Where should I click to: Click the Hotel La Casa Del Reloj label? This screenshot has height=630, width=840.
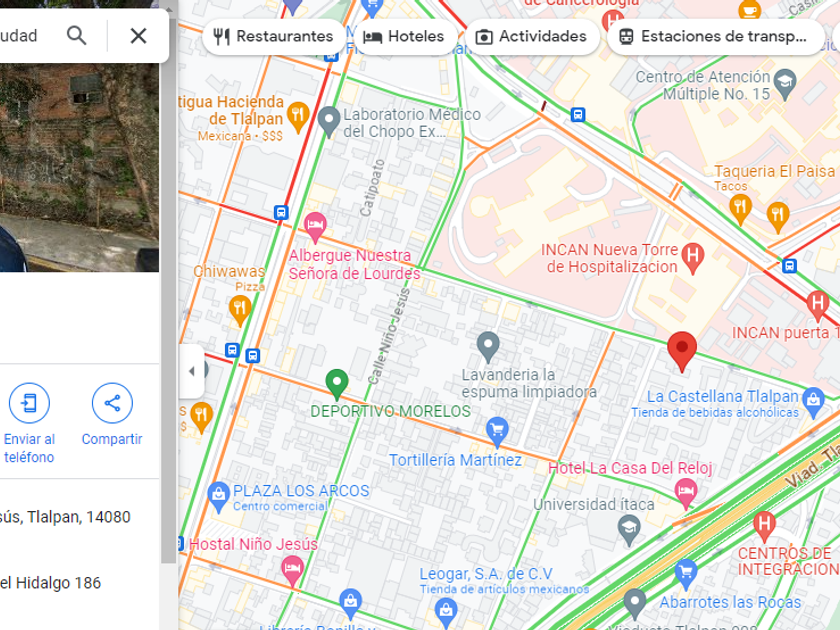630,469
